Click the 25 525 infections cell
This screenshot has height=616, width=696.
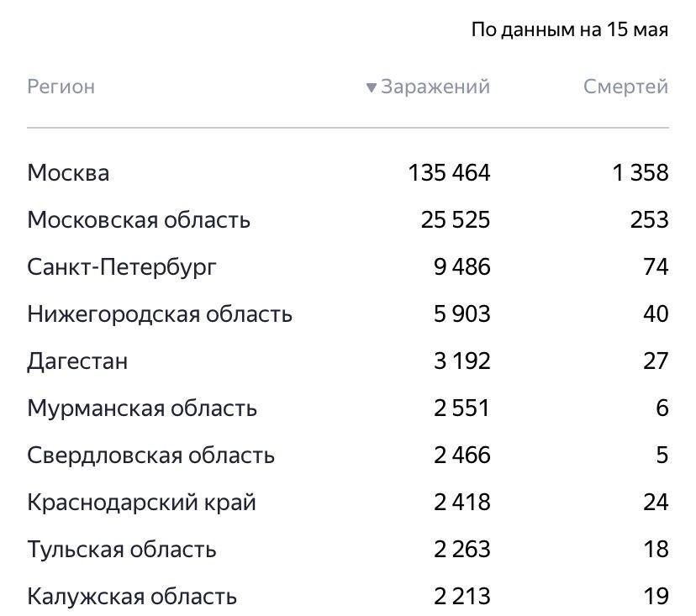click(455, 220)
